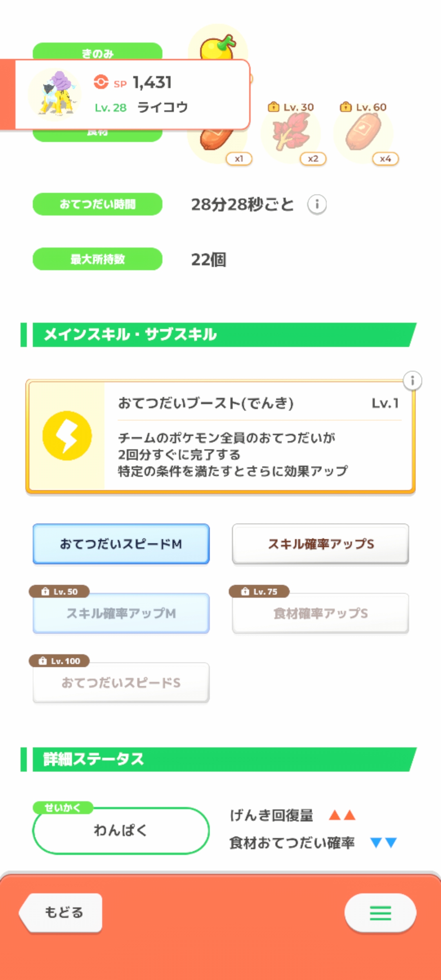Tap the おてつだい時間 green label
The width and height of the screenshot is (441, 980).
click(98, 204)
